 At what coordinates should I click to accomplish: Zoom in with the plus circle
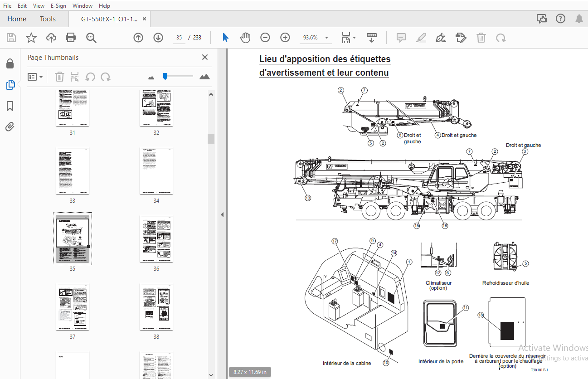pyautogui.click(x=285, y=38)
